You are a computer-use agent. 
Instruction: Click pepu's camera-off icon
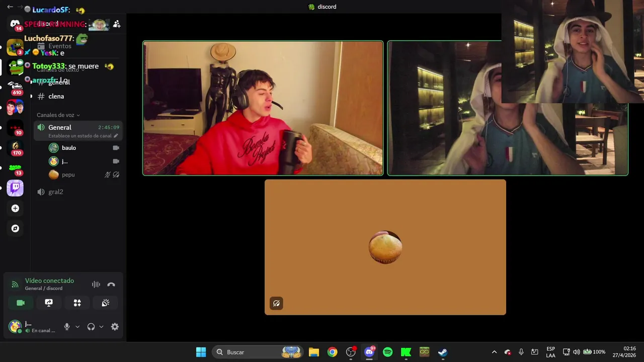(116, 174)
